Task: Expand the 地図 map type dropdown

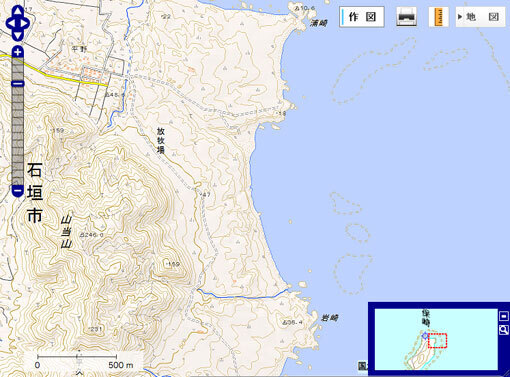Action: click(480, 17)
